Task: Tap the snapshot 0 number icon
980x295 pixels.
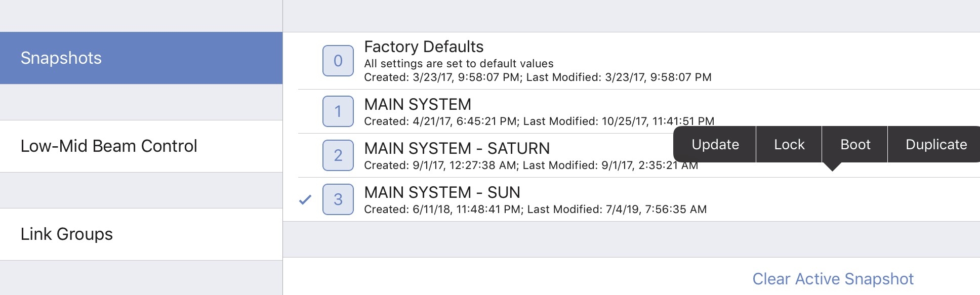Action: click(x=338, y=61)
